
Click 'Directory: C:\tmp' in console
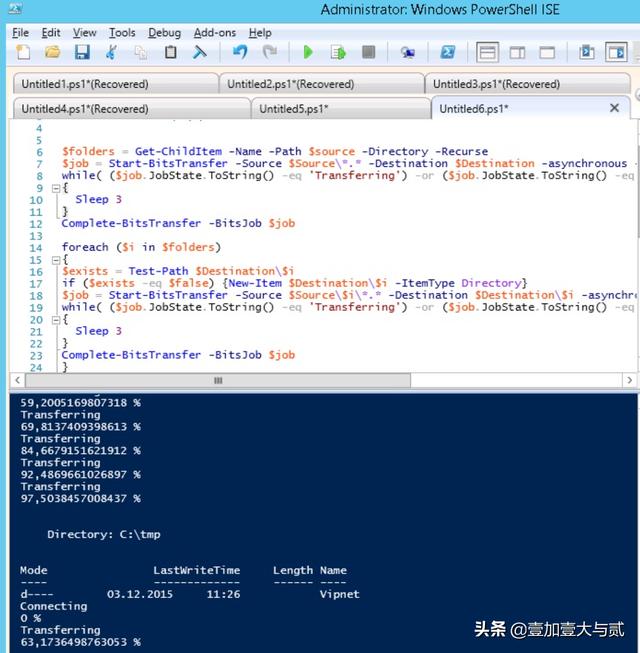[104, 534]
